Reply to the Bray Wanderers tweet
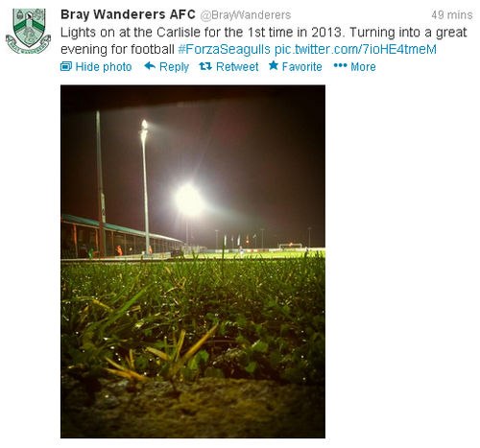Image resolution: width=480 pixels, height=448 pixels. [174, 67]
